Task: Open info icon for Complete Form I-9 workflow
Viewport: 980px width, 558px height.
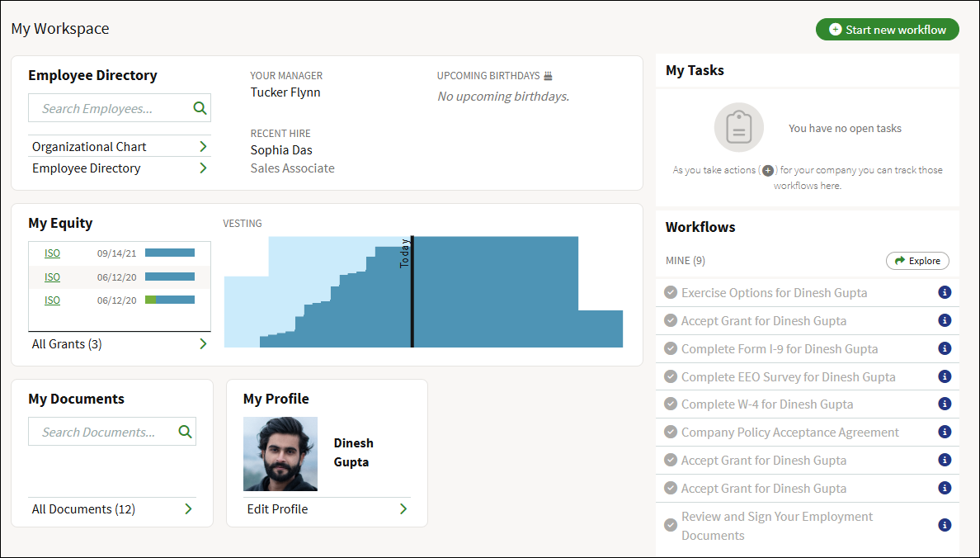Action: tap(945, 348)
